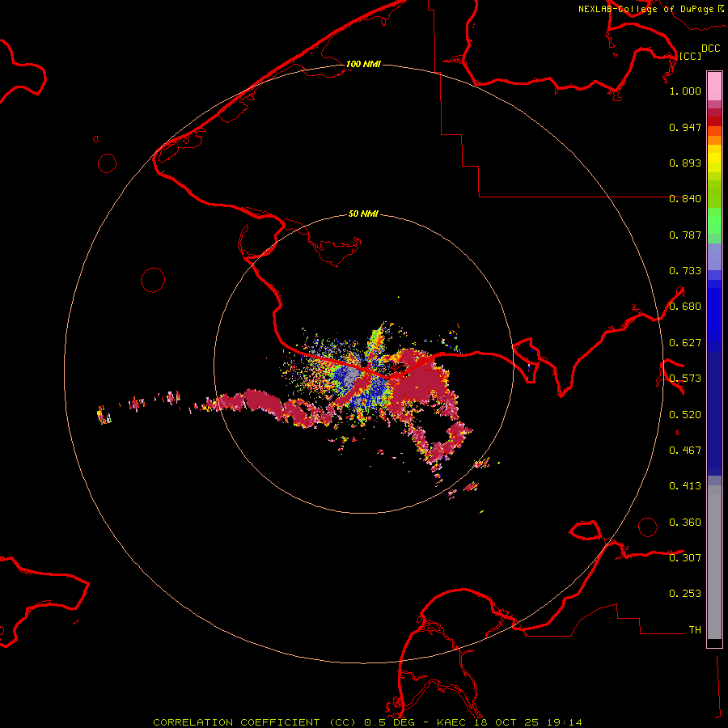Select the 0.627 color bar value
Image resolution: width=728 pixels, height=728 pixels.
[685, 343]
